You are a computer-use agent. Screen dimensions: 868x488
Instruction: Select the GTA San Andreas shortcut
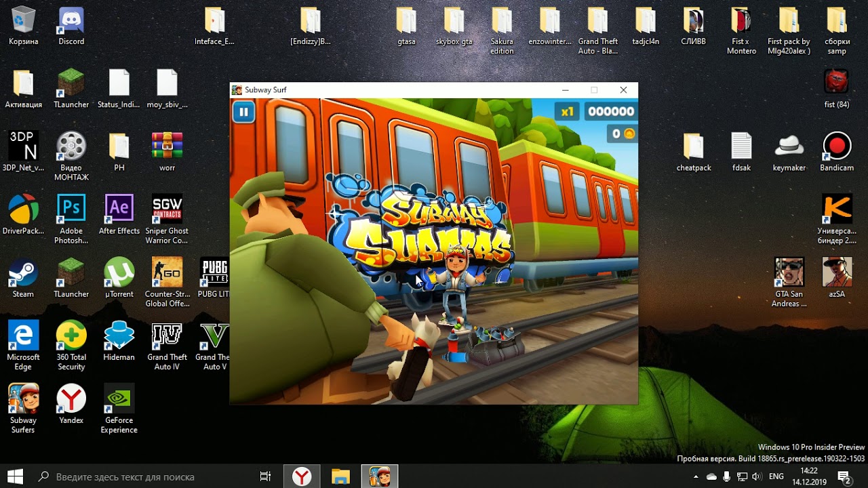coord(789,283)
